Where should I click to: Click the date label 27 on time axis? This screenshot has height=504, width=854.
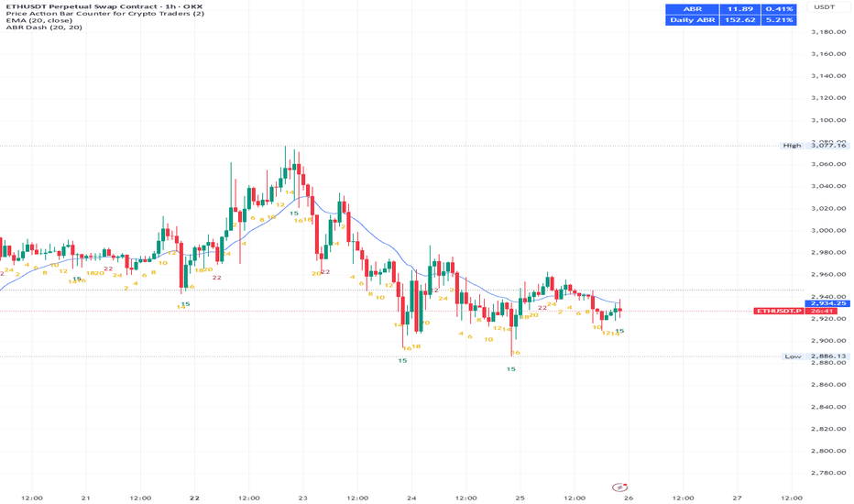click(x=737, y=498)
